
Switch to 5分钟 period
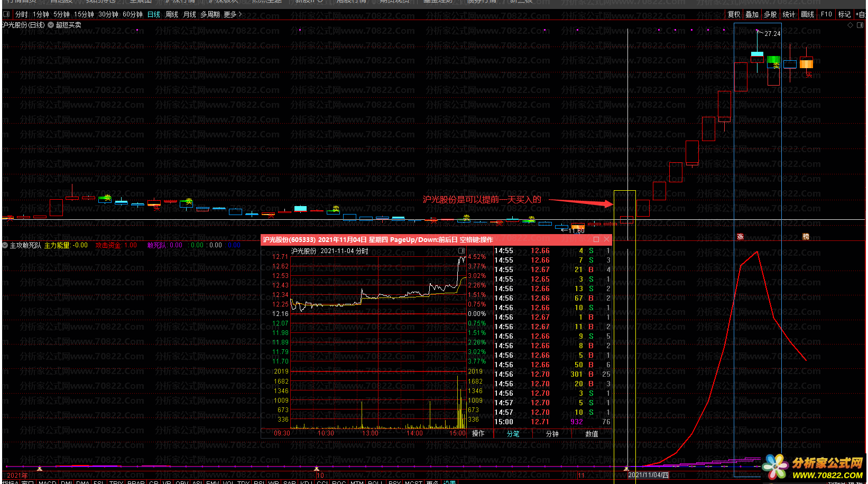point(61,14)
